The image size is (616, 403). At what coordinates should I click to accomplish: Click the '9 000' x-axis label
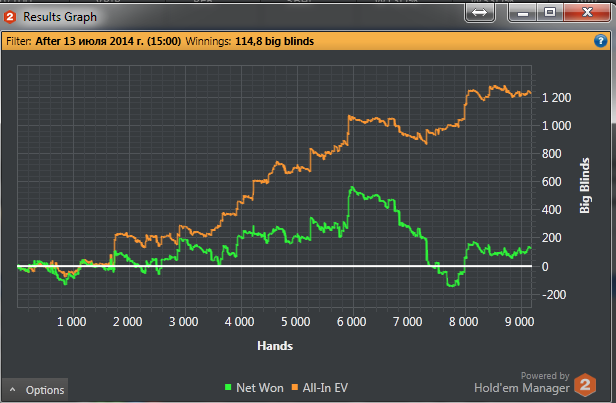519,322
